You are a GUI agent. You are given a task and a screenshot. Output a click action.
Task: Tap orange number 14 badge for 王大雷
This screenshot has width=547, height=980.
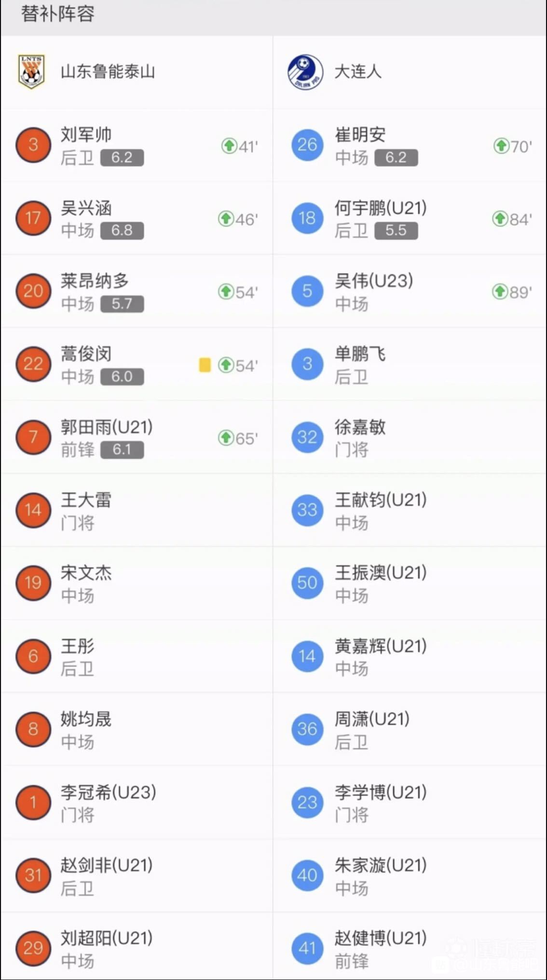click(x=33, y=510)
